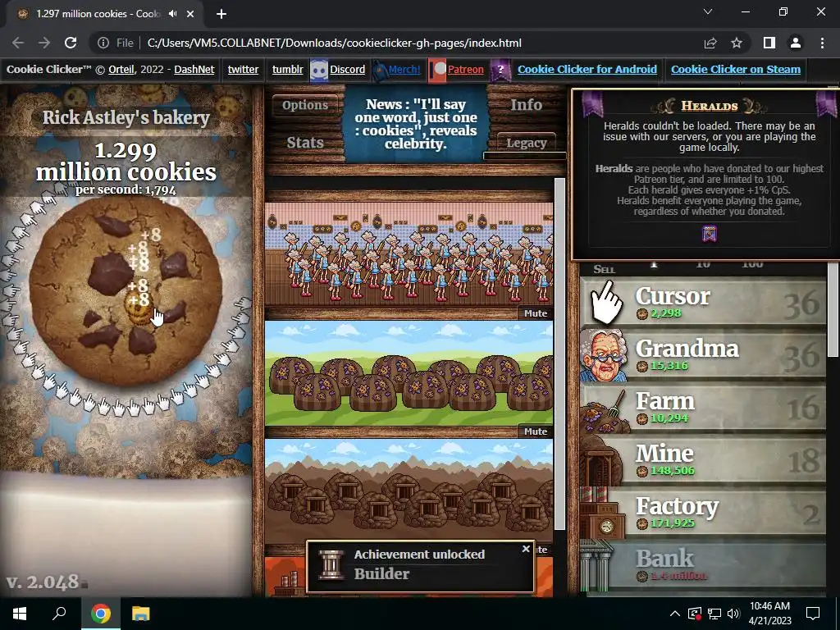Open a new browser tab
Viewport: 840px width, 630px height.
click(x=221, y=14)
